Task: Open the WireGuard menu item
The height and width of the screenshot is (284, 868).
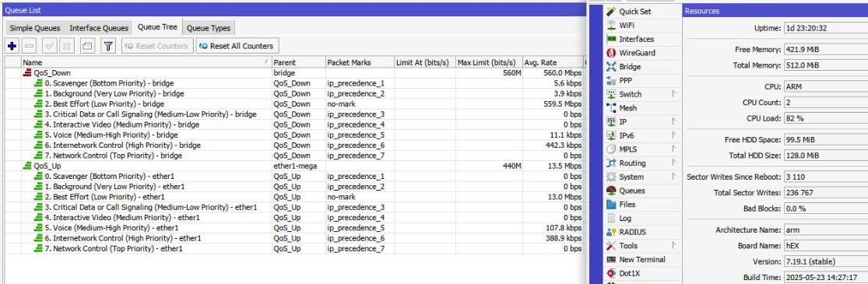Action: [x=637, y=53]
